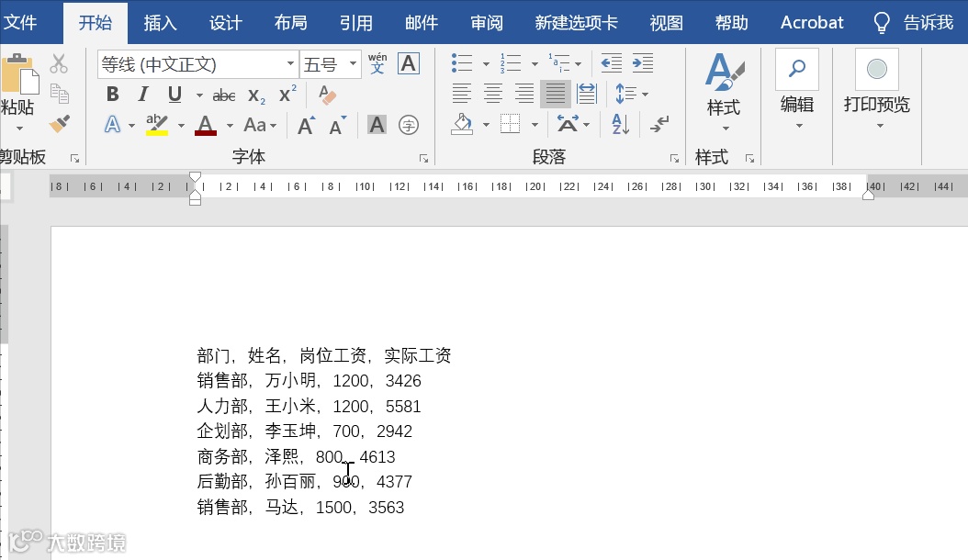Expand underline style arrow

click(x=199, y=95)
